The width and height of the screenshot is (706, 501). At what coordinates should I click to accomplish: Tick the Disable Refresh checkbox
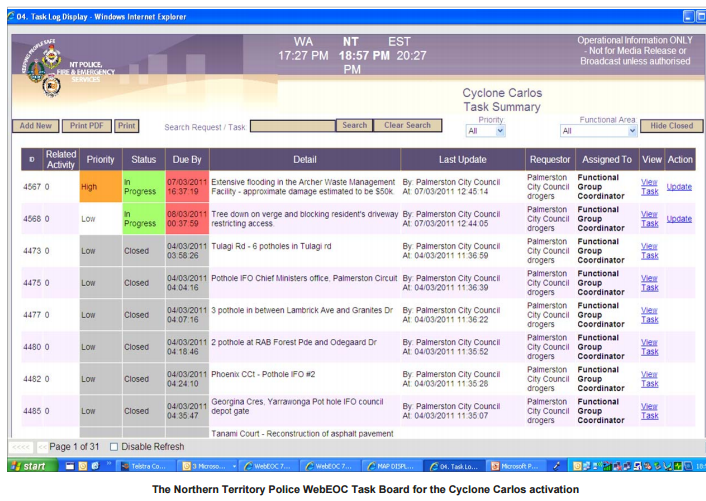pyautogui.click(x=114, y=446)
